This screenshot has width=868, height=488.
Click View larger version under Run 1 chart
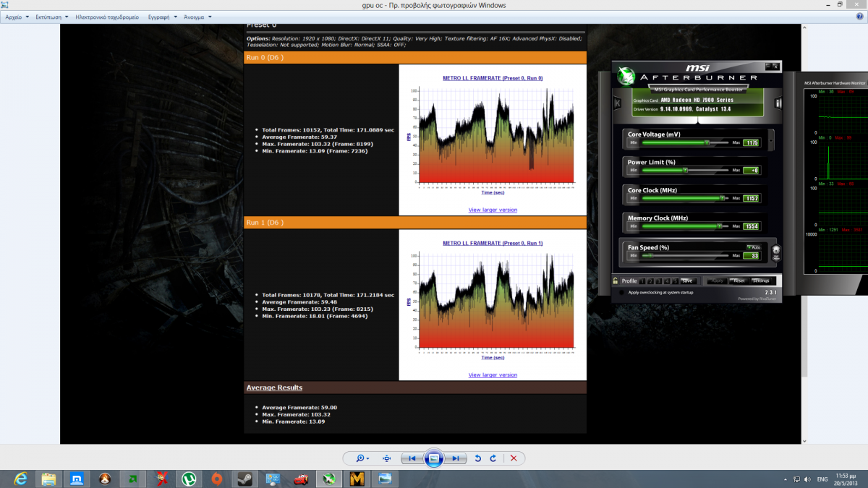click(493, 375)
